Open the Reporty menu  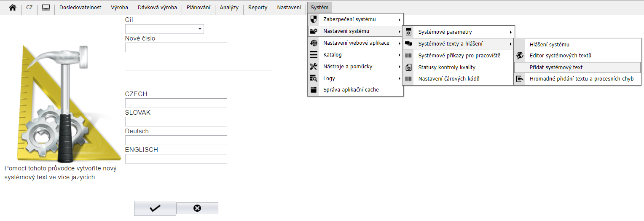tap(258, 8)
